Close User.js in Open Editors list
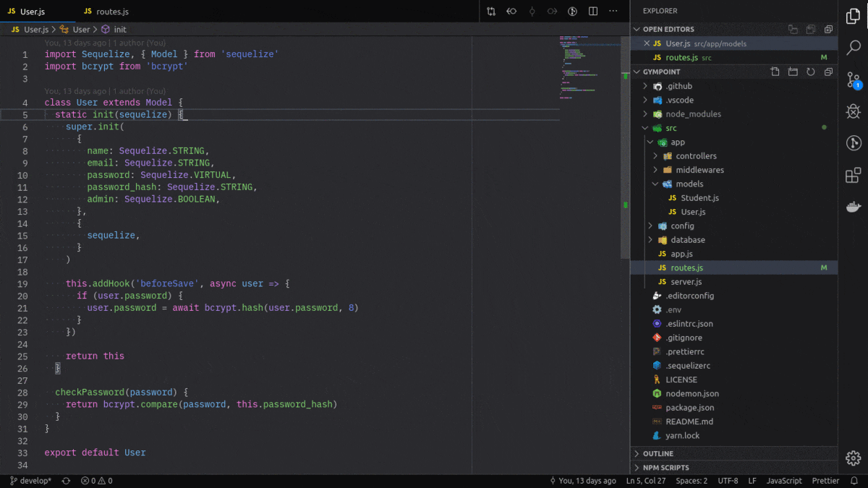 647,43
